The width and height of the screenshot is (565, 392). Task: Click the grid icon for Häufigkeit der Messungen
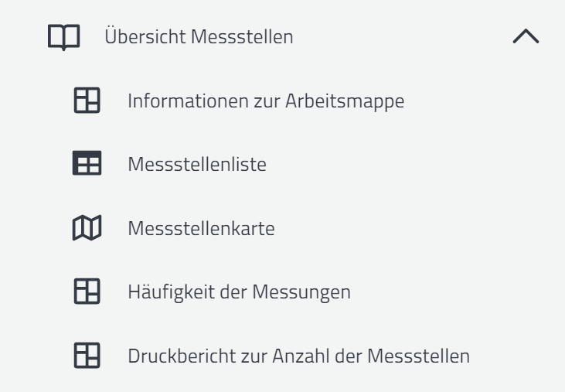[x=80, y=292]
